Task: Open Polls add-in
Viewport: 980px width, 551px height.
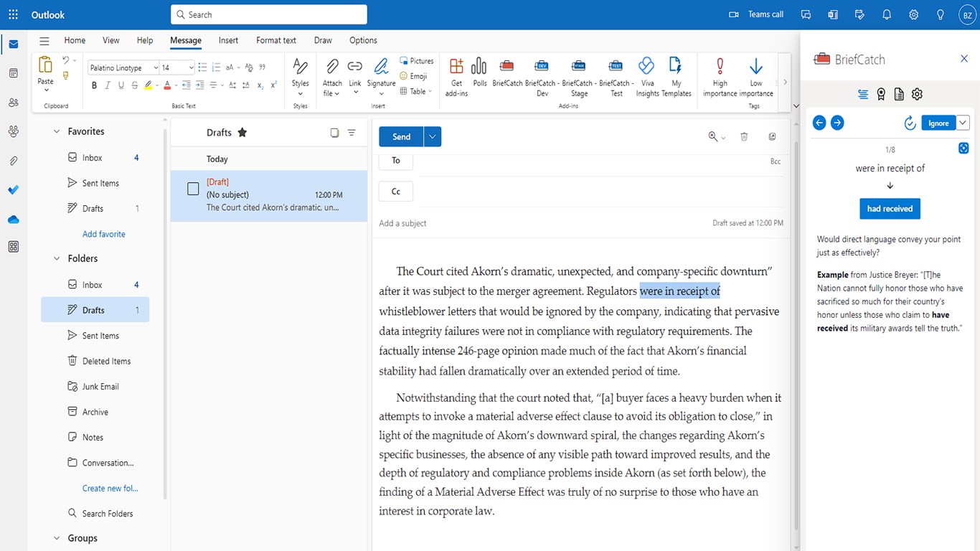Action: click(x=479, y=72)
